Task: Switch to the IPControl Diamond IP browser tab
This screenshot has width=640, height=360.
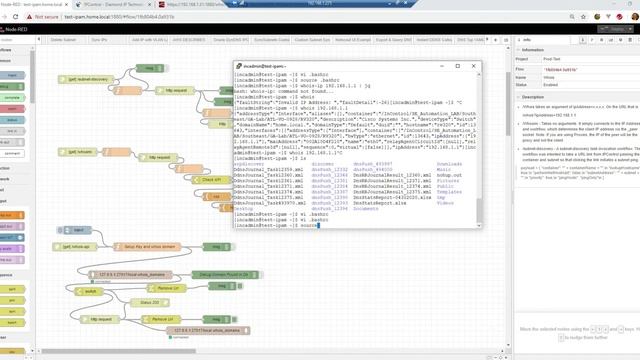Action: (x=113, y=4)
